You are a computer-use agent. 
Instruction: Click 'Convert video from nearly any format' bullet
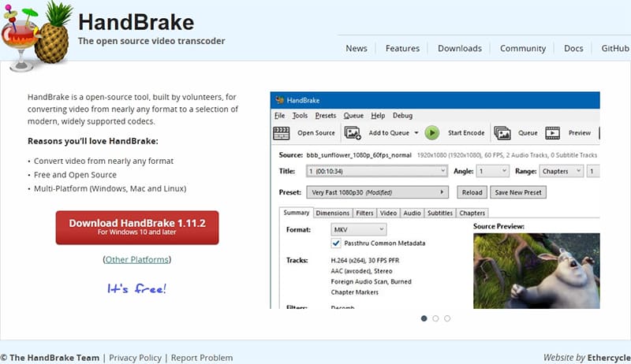[x=103, y=161]
